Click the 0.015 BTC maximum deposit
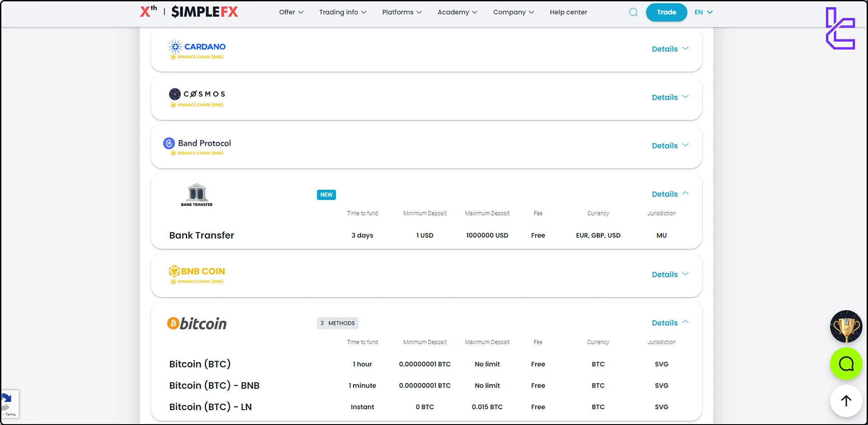Image resolution: width=868 pixels, height=425 pixels. tap(487, 407)
